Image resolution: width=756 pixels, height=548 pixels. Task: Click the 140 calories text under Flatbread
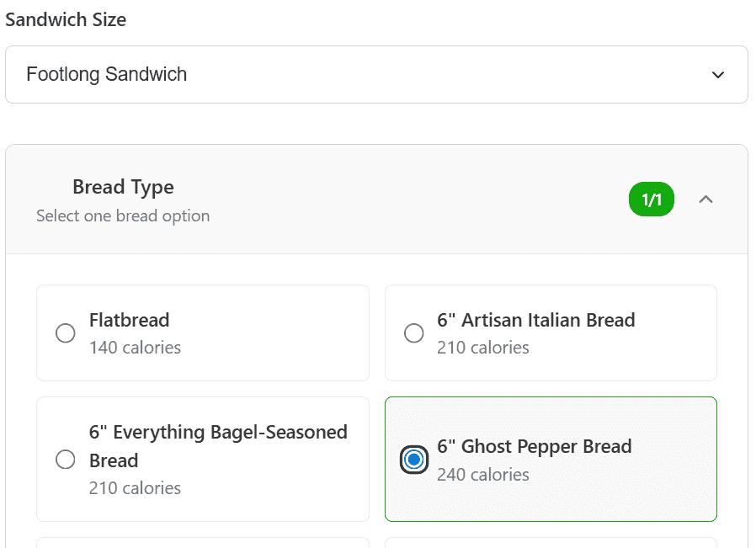(x=135, y=348)
